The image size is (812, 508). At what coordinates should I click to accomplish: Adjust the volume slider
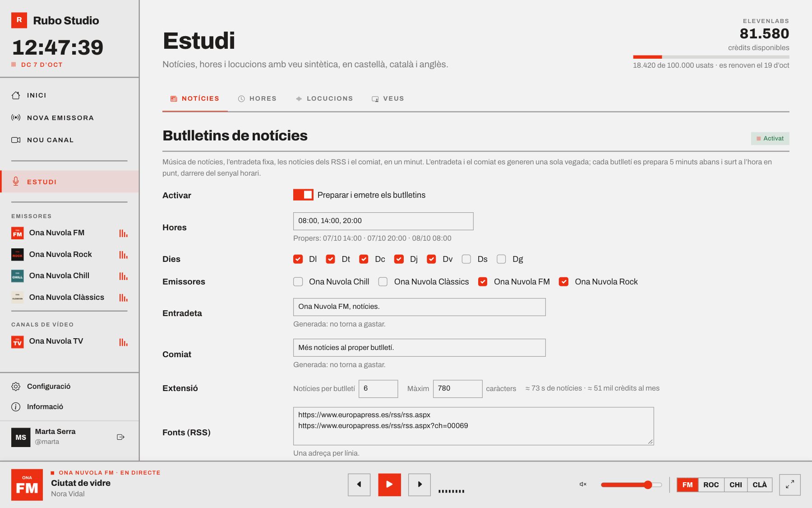click(x=631, y=485)
